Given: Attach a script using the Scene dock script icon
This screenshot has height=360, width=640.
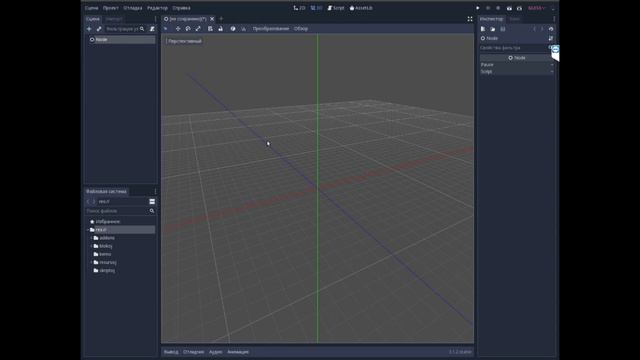Looking at the screenshot, I should pos(152,29).
